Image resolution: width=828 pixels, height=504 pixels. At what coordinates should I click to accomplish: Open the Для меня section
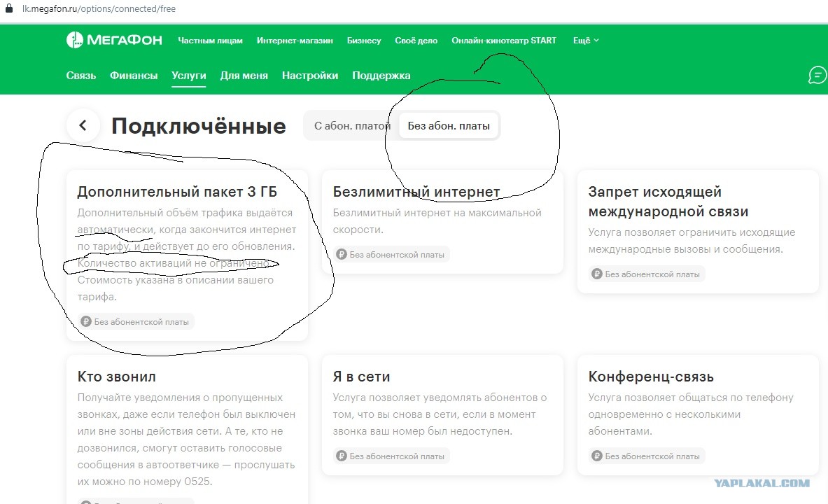click(244, 76)
